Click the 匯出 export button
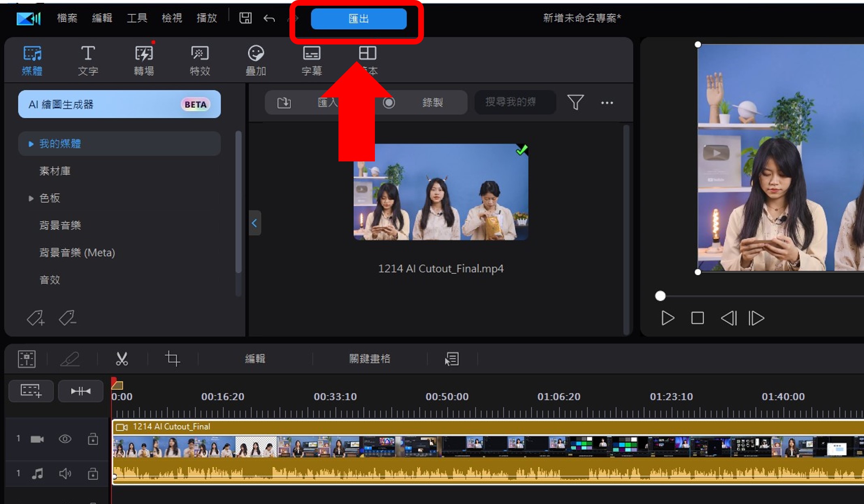Image resolution: width=864 pixels, height=504 pixels. click(359, 19)
